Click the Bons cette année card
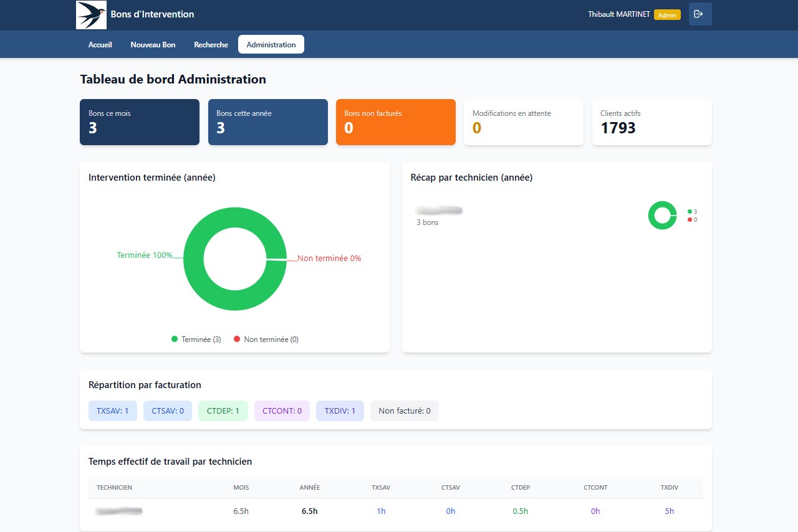Viewport: 798px width, 532px height. (267, 122)
